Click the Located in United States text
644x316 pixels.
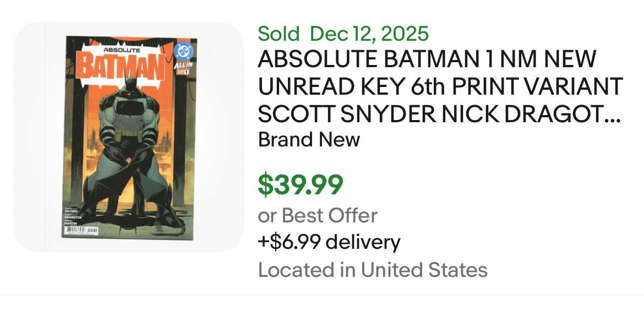[x=373, y=270]
